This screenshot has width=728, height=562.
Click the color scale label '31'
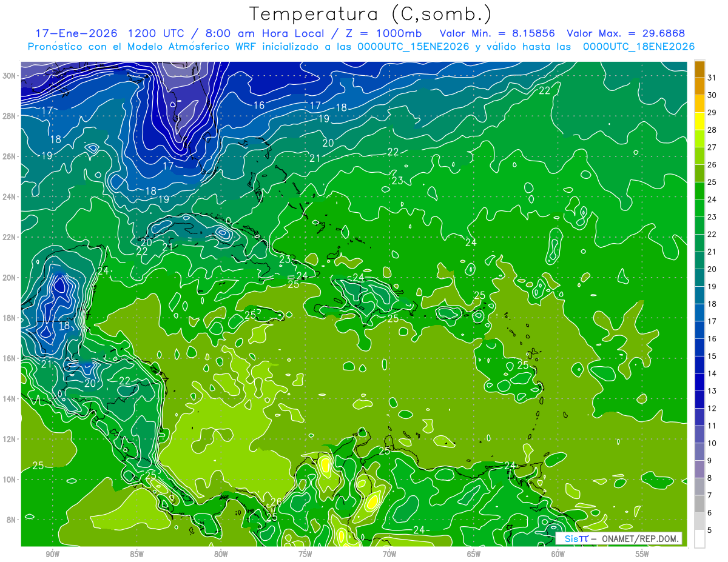tap(712, 77)
